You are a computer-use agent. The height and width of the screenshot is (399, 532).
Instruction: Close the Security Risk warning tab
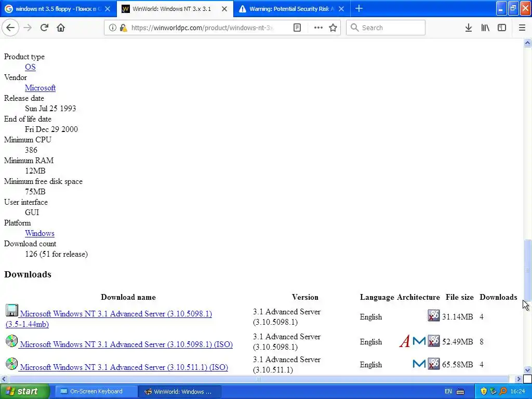342,9
